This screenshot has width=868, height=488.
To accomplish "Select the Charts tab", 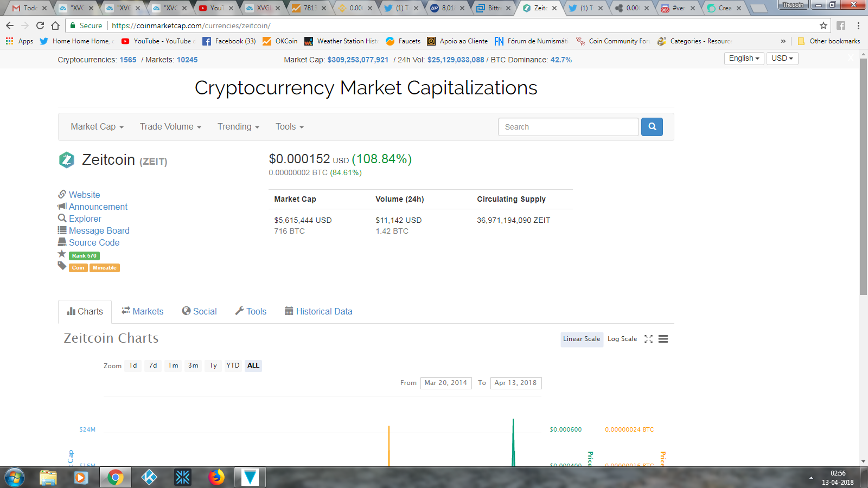I will point(85,312).
